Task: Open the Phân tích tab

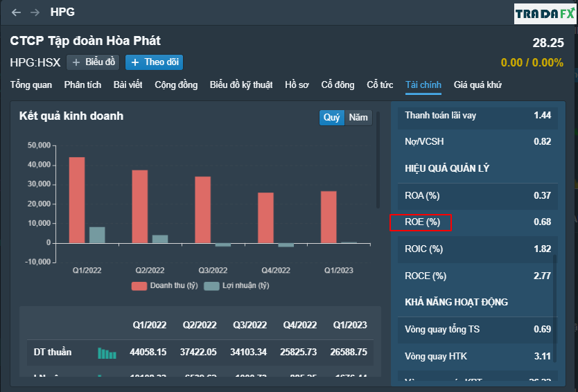Action: point(82,85)
